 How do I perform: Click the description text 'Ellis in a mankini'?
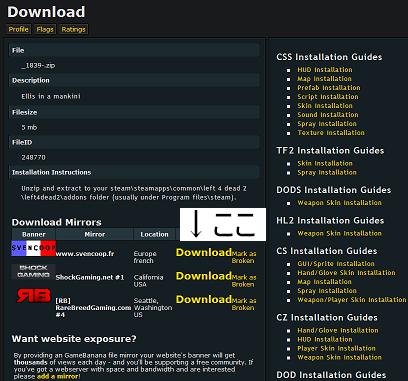51,96
